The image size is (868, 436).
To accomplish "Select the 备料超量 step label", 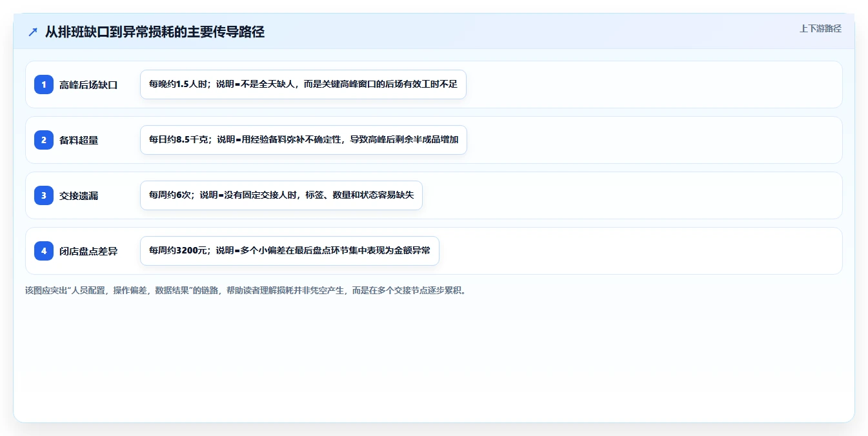I will coord(79,140).
